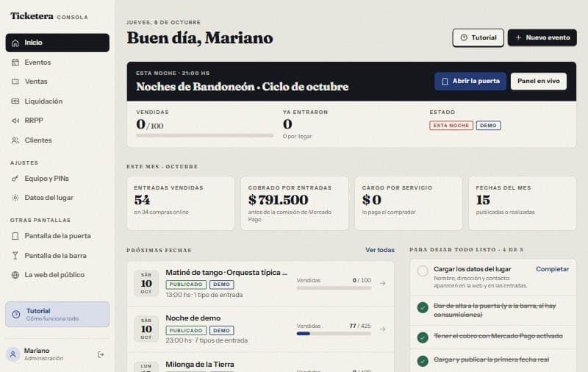Open RRPP section in the sidebar

point(57,121)
